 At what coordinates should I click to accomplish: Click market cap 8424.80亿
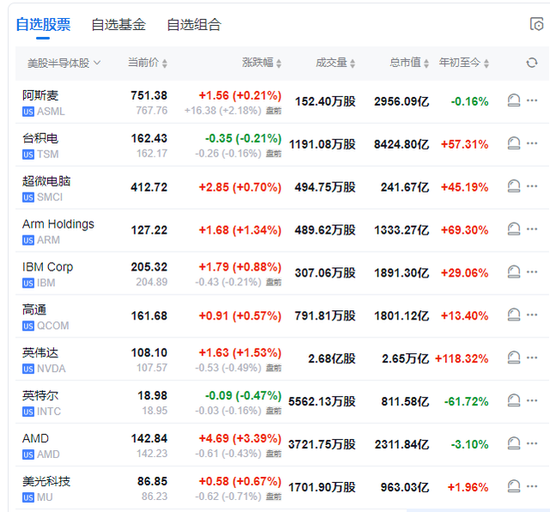[x=402, y=144]
